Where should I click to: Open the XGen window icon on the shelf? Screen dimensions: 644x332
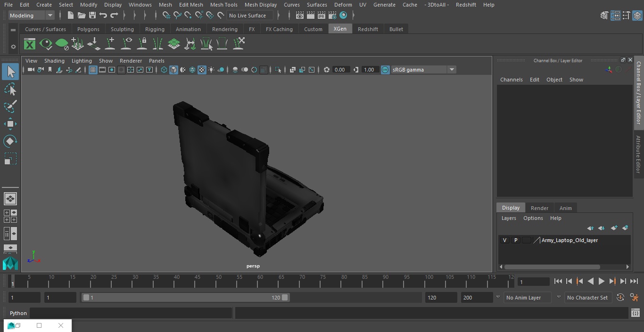tap(30, 44)
